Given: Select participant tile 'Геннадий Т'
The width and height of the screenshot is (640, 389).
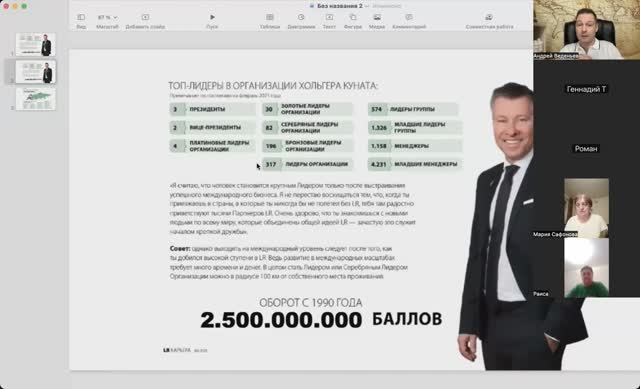Looking at the screenshot, I should (586, 89).
